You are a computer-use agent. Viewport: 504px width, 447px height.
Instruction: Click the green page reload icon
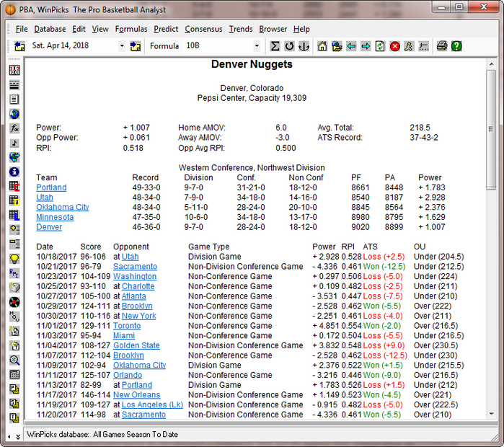pos(380,46)
